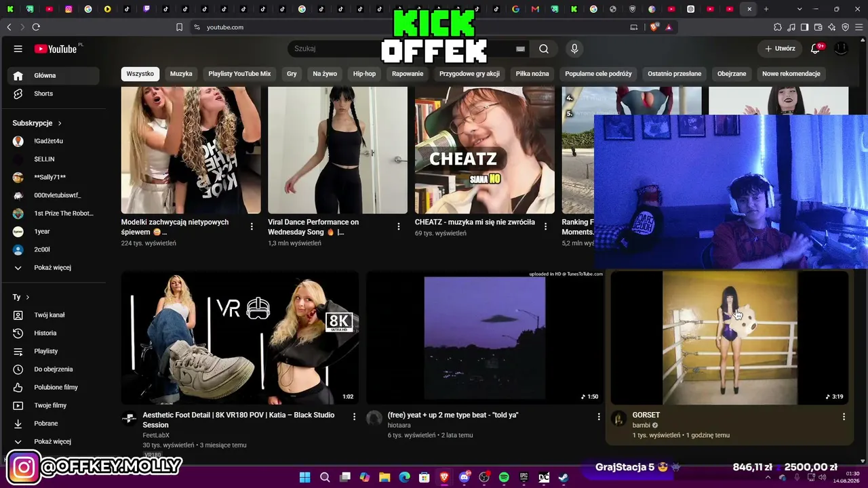Select the Gry filter chip
The image size is (868, 488).
292,74
